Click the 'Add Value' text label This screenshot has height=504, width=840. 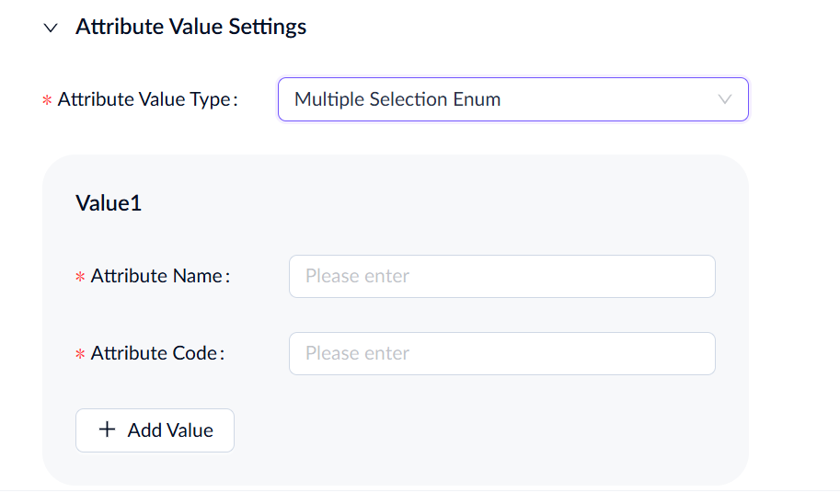coord(170,430)
